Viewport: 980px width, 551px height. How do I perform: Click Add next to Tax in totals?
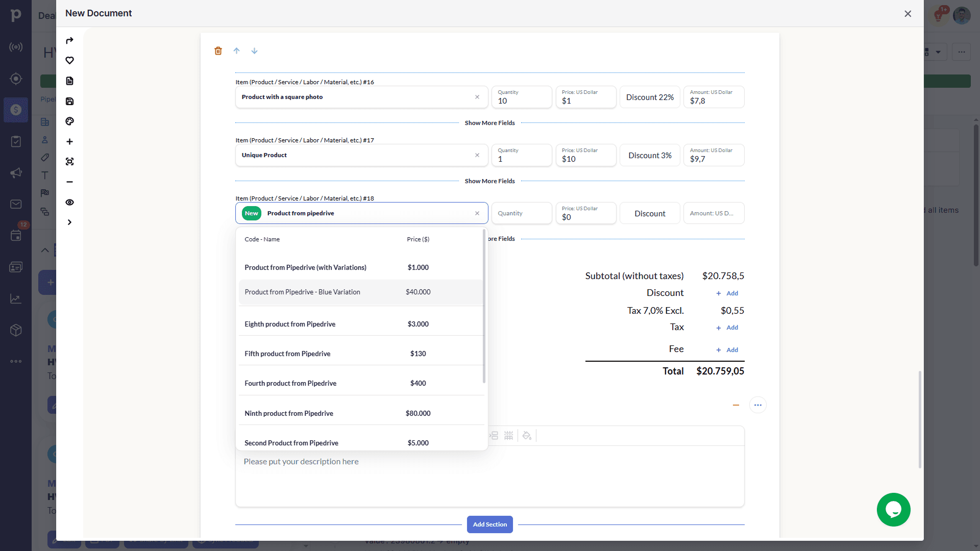[x=727, y=328]
